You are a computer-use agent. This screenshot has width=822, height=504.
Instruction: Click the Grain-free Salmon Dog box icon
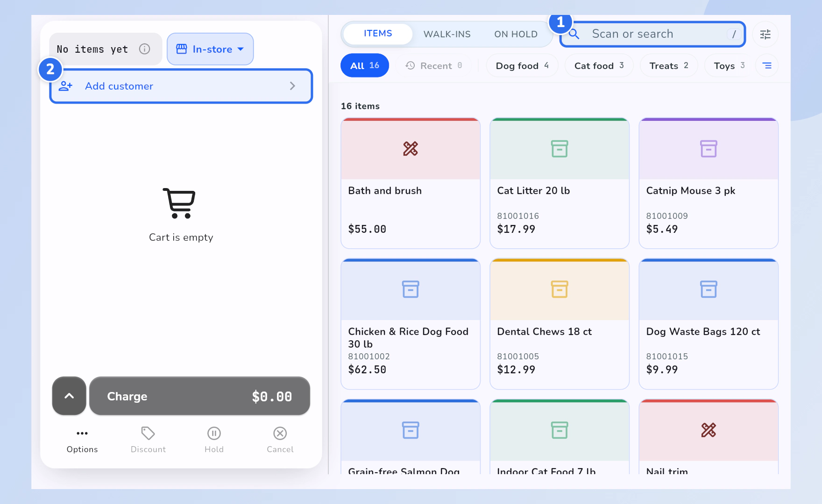[411, 430]
